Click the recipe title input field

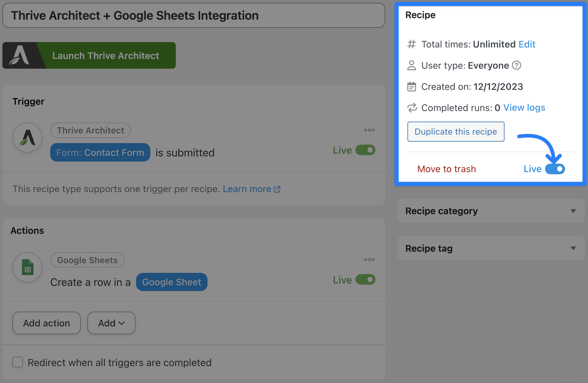pyautogui.click(x=194, y=15)
